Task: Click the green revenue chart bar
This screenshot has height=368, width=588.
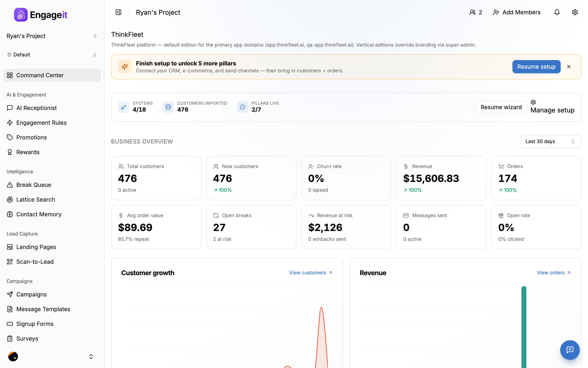Action: click(x=524, y=327)
